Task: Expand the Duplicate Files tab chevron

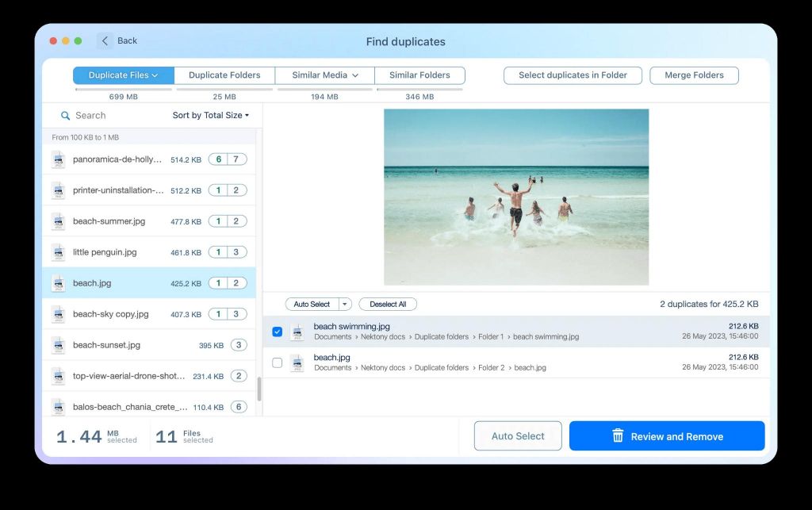Action: pos(155,75)
